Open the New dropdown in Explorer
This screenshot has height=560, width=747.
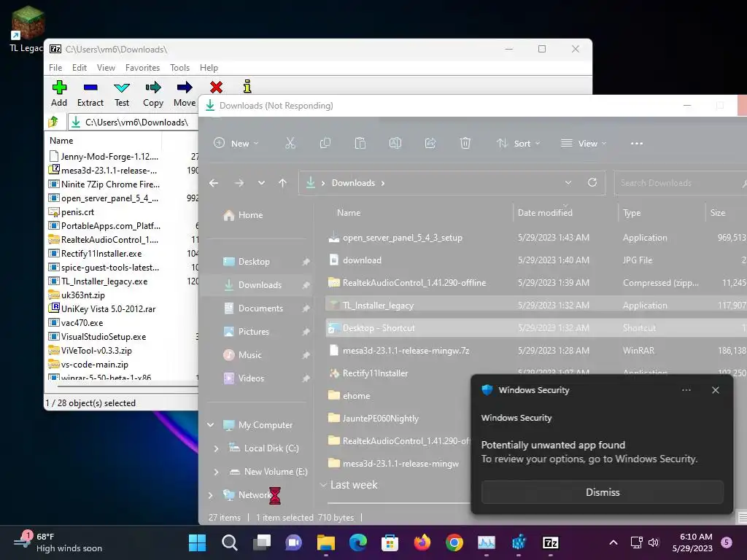[x=236, y=144]
